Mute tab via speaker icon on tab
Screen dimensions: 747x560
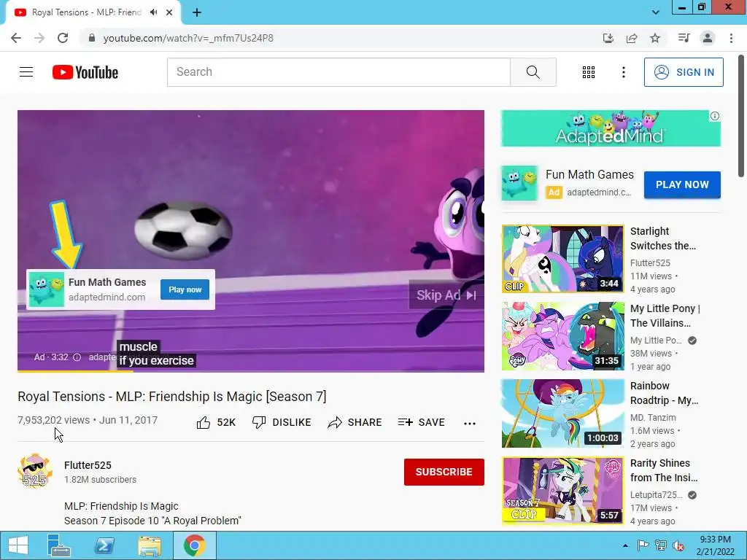pyautogui.click(x=153, y=12)
